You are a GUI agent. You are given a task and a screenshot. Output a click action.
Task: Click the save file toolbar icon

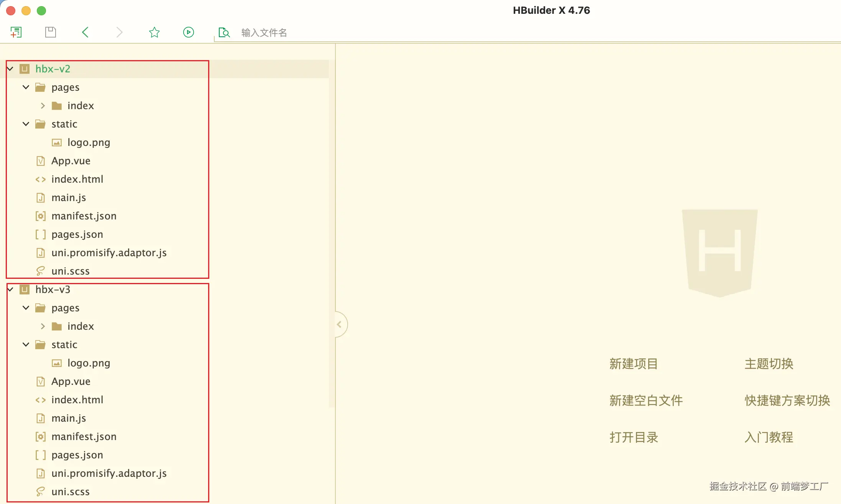tap(50, 32)
